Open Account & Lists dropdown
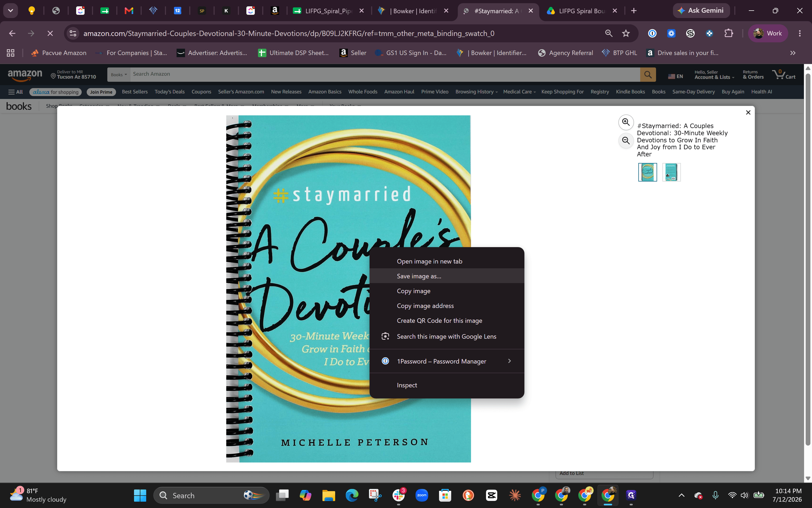 tap(714, 75)
